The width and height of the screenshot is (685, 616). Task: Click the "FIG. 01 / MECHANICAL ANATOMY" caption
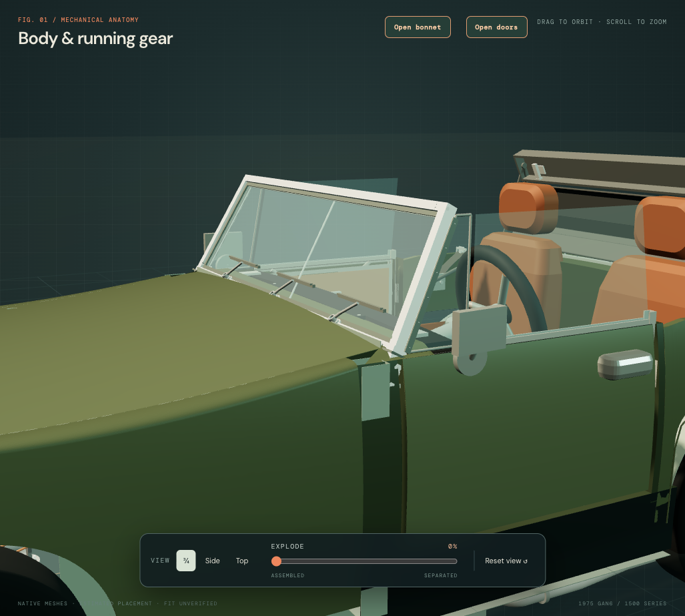click(x=78, y=19)
